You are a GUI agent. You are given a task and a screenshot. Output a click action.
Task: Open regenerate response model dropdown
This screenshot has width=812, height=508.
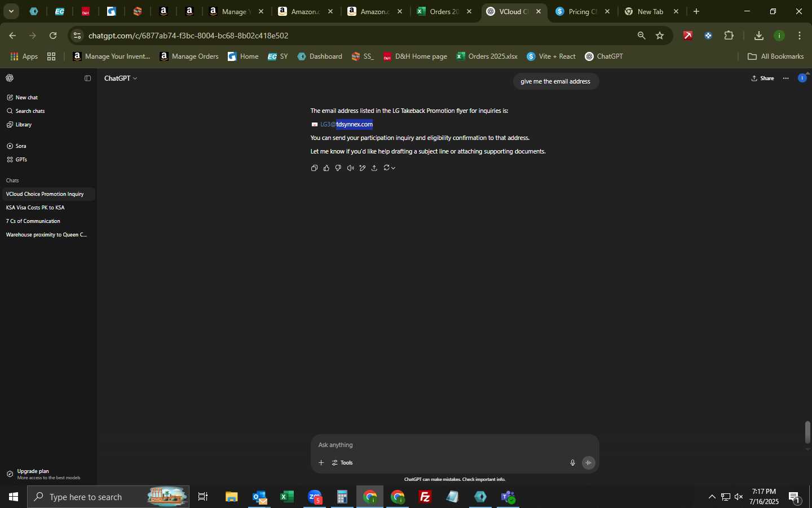pos(389,168)
